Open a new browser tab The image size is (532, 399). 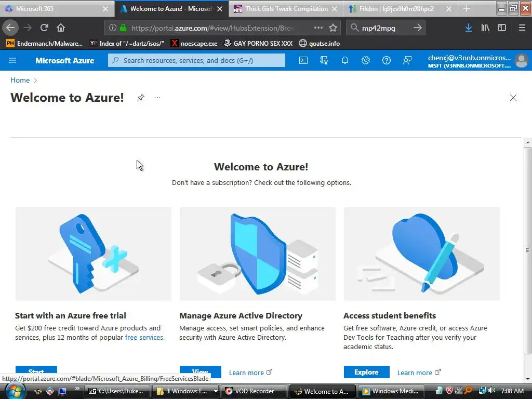point(467,8)
